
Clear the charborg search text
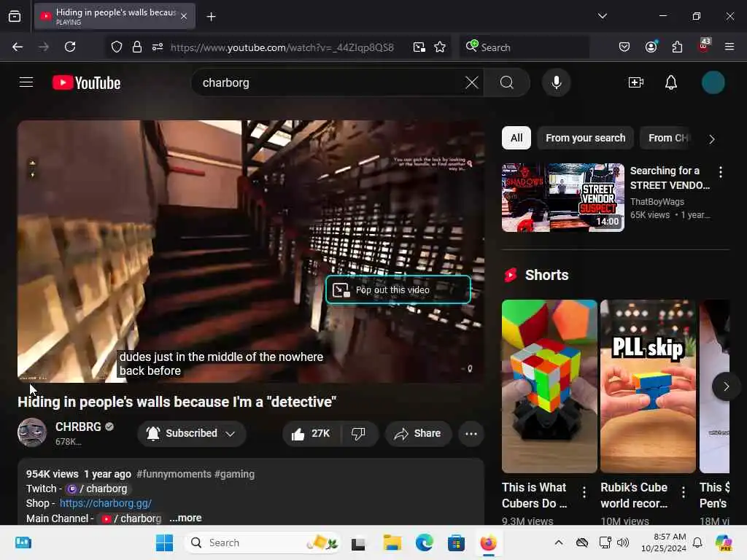pos(472,82)
